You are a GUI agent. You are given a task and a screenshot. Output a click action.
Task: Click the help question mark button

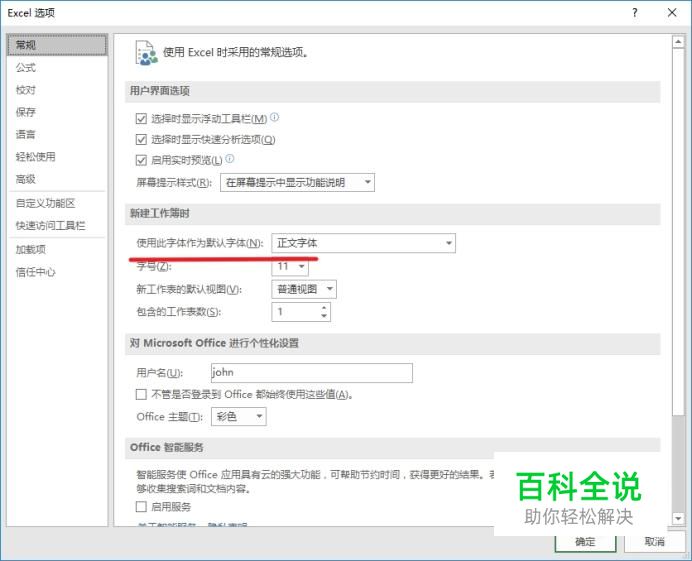[635, 13]
